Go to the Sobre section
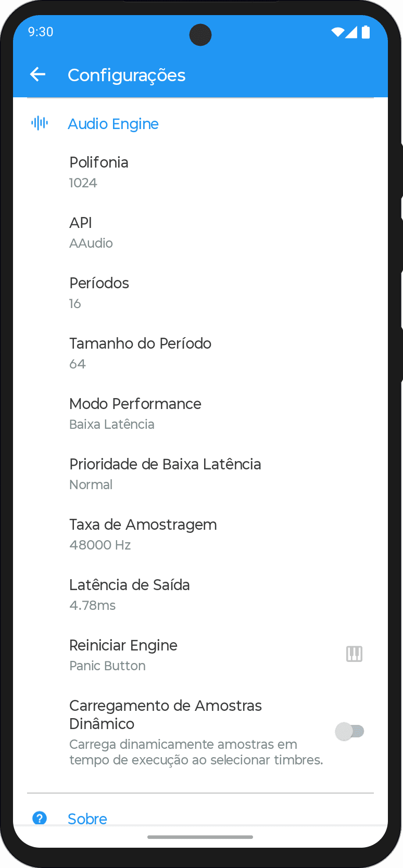Image resolution: width=403 pixels, height=868 pixels. tap(87, 819)
